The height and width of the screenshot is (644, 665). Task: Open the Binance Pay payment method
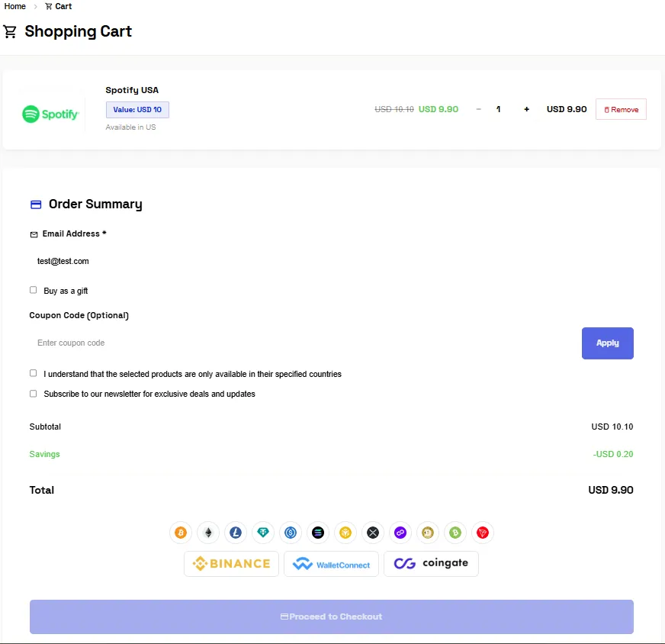231,563
